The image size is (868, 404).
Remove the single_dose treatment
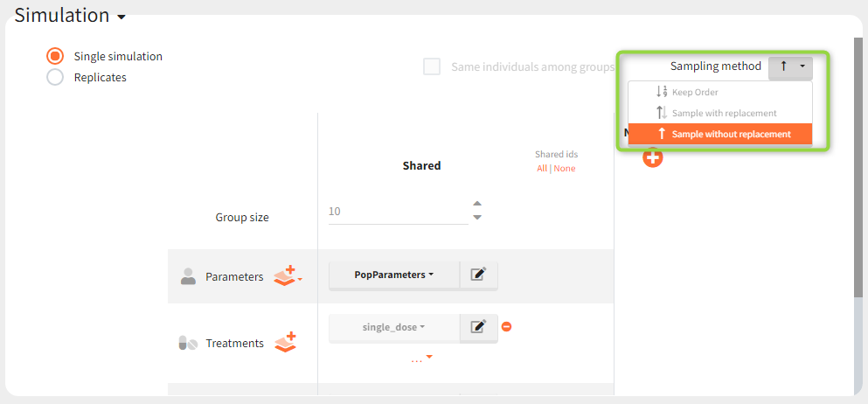coord(506,327)
